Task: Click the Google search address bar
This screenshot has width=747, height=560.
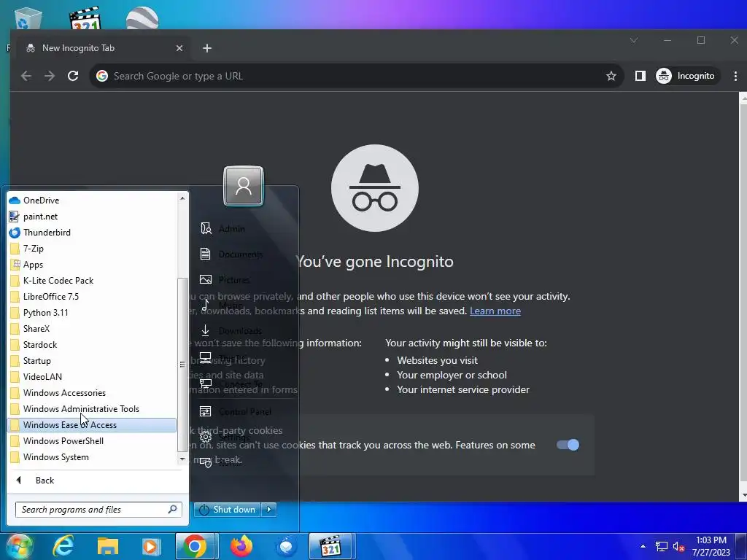Action: (x=356, y=76)
